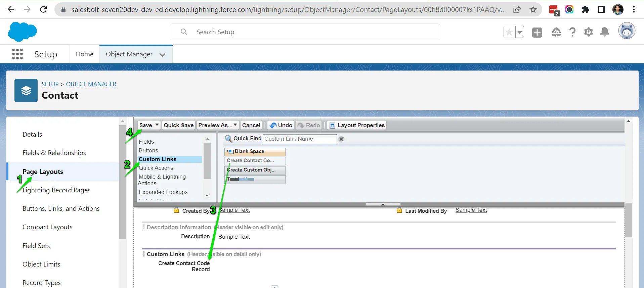The width and height of the screenshot is (644, 288).
Task: Select the Object Manager tab
Action: (x=129, y=54)
